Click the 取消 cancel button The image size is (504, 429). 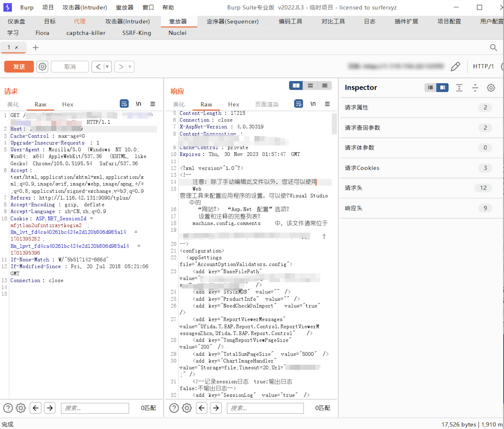click(70, 67)
